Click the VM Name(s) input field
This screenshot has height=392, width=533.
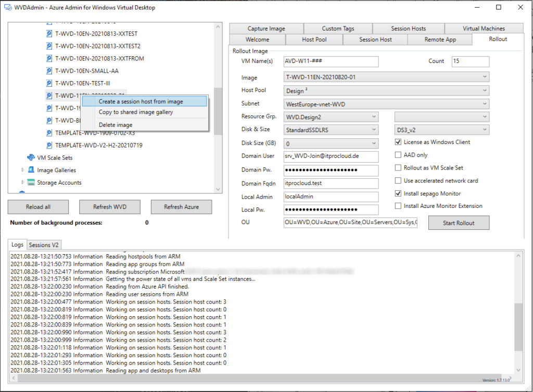coord(331,61)
